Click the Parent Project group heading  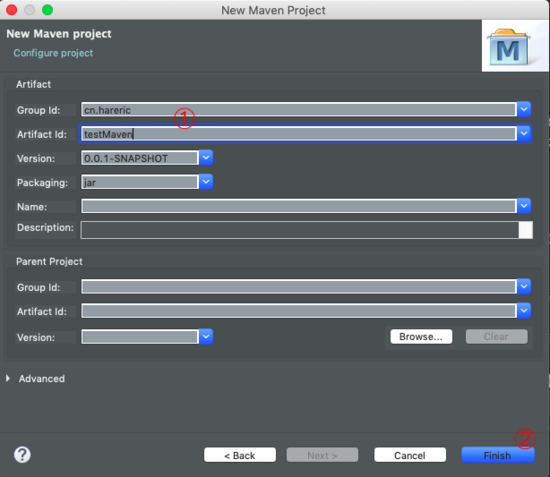(49, 262)
